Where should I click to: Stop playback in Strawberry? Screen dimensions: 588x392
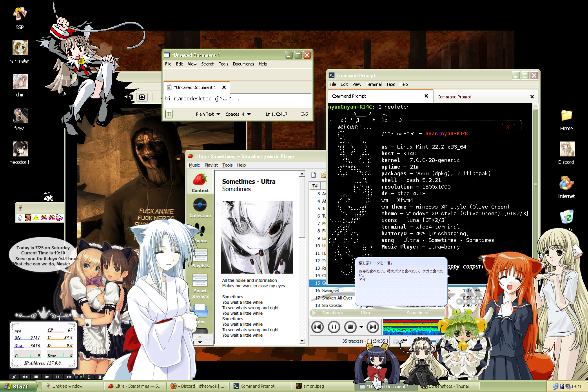click(x=350, y=327)
